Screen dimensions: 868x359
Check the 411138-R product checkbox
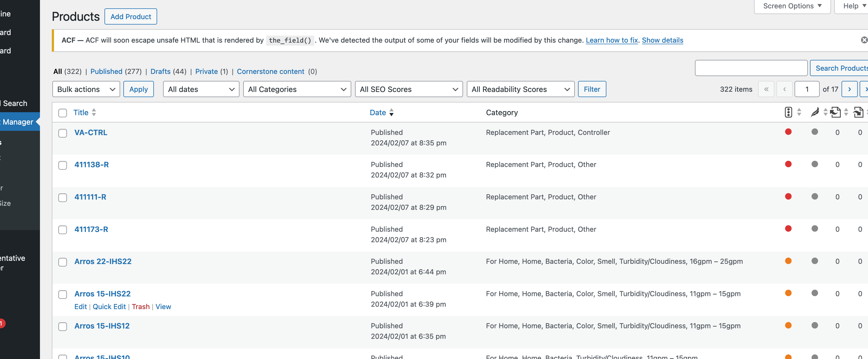coord(63,165)
